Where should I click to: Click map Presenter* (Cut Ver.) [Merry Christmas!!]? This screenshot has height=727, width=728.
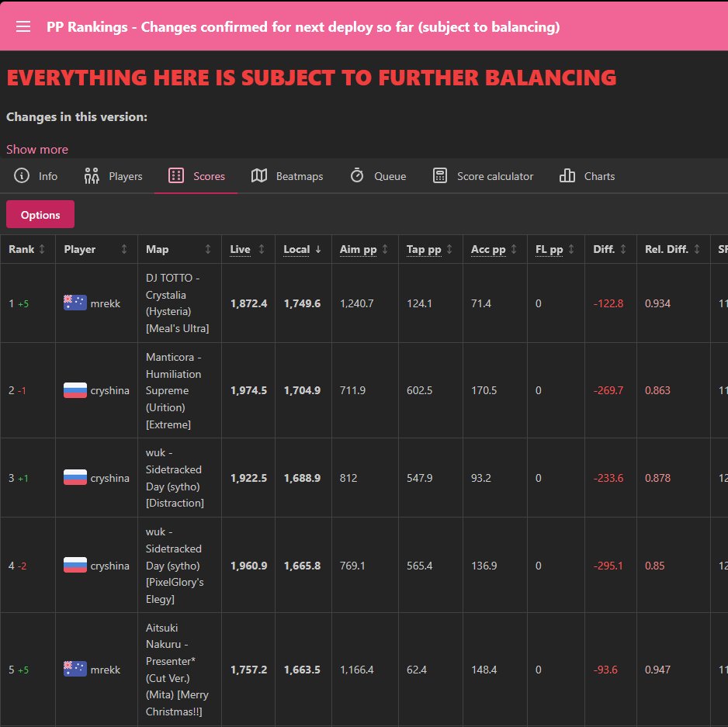[177, 670]
